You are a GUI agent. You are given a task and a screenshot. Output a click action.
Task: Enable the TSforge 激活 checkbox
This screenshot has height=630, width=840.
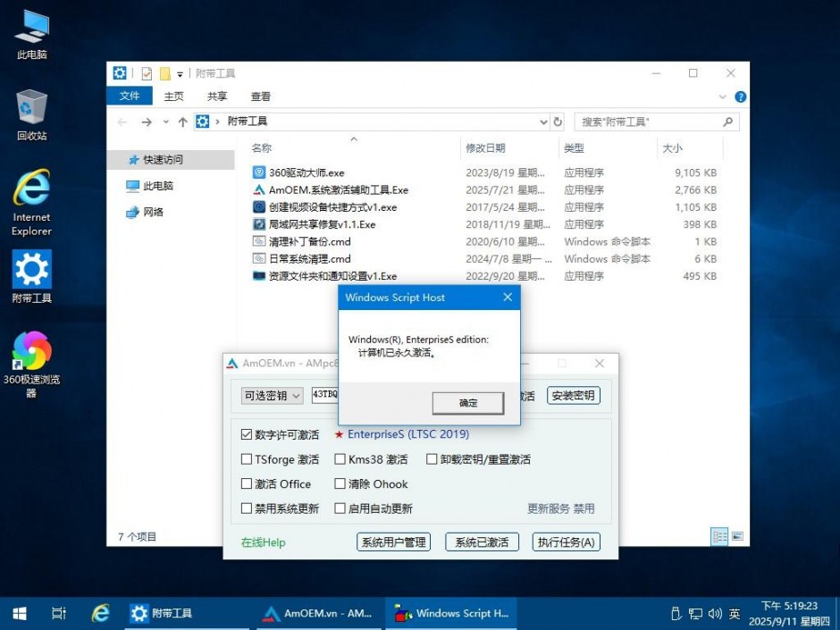[x=247, y=459]
